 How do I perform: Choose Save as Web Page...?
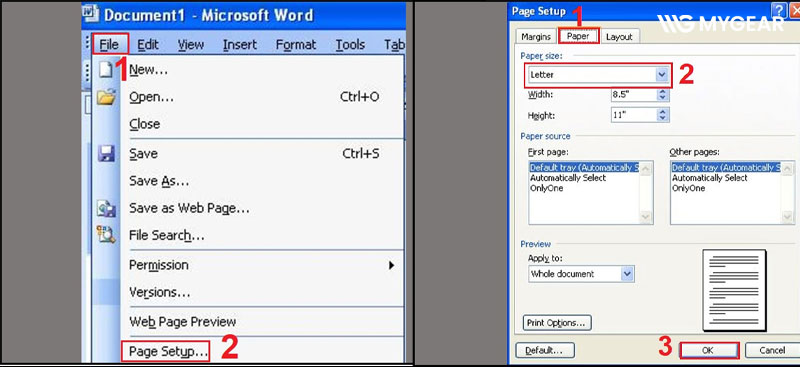point(189,208)
